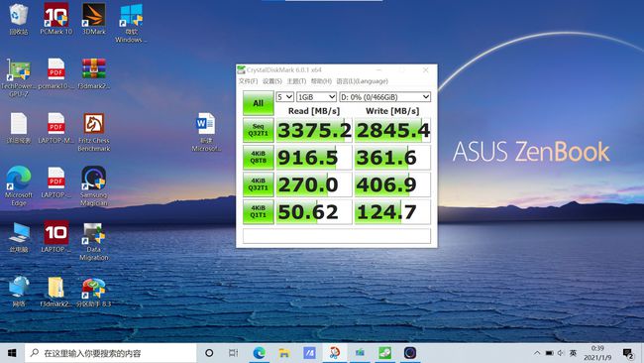Open the 文件(F) menu in CrystalDiskMark
This screenshot has width=644, height=363.
pos(248,81)
